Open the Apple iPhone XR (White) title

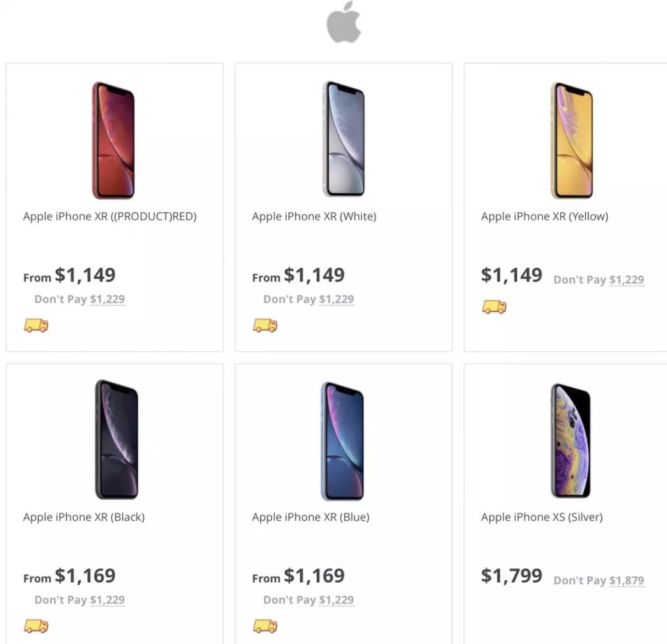[x=314, y=217]
